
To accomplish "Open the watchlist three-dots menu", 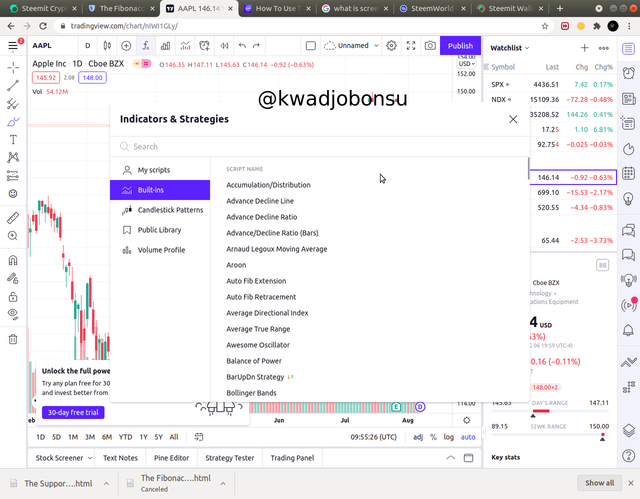I will tap(604, 48).
